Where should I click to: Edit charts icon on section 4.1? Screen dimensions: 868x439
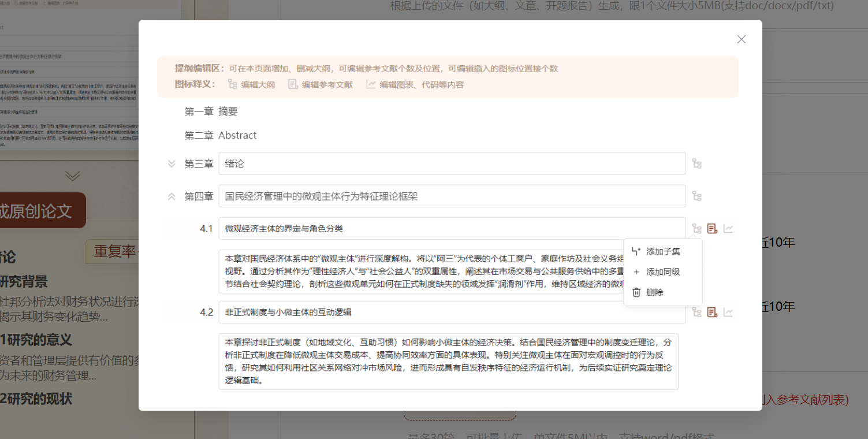point(728,229)
